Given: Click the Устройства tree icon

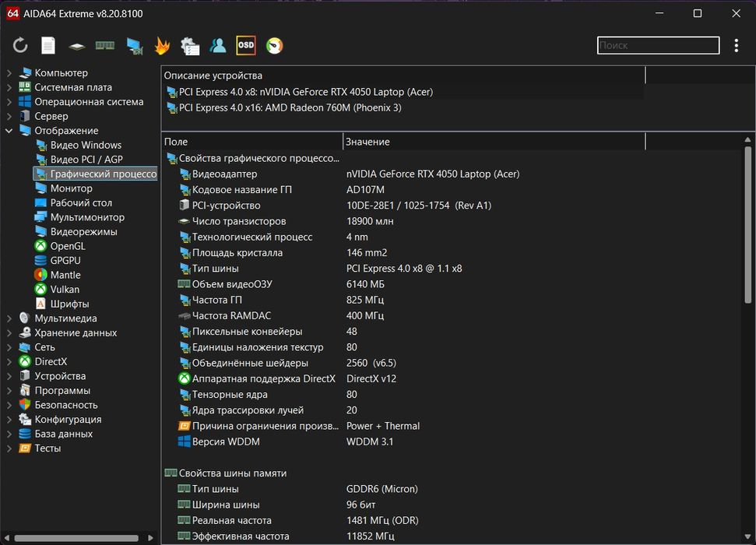Looking at the screenshot, I should pyautogui.click(x=25, y=376).
